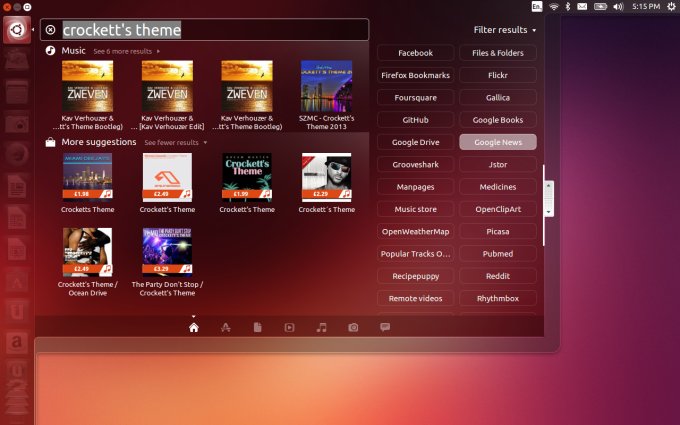
Task: Click the Home lens icon
Action: click(x=194, y=327)
